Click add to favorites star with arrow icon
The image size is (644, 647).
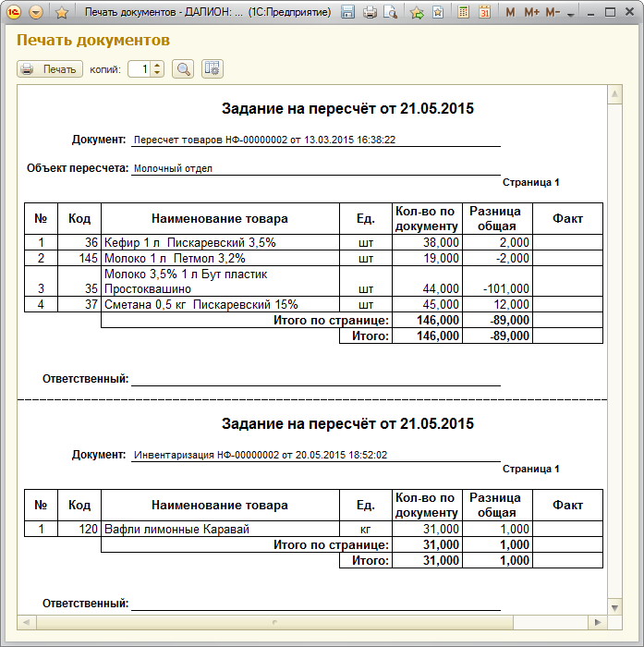point(417,13)
